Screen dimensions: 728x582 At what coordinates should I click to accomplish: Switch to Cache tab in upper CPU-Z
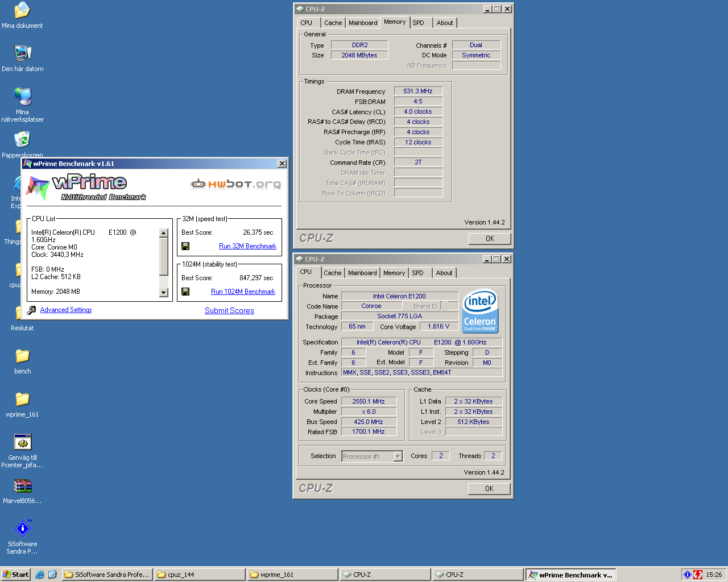click(x=333, y=23)
